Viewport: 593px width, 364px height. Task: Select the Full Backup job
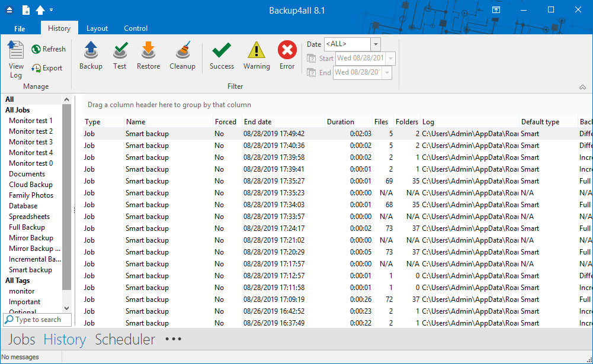tap(27, 227)
